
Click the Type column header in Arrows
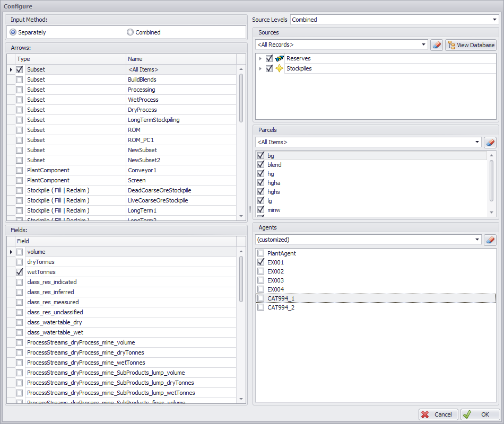(x=70, y=59)
